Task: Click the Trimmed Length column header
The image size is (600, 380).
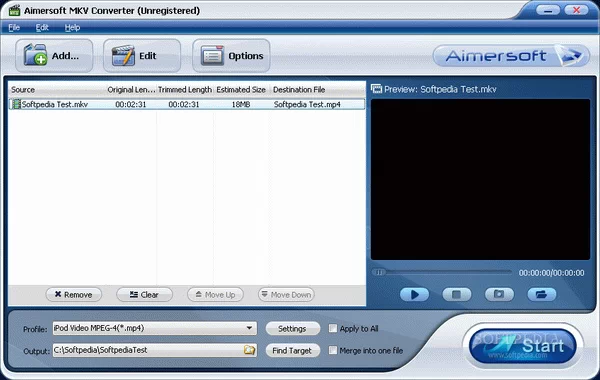Action: (x=185, y=90)
